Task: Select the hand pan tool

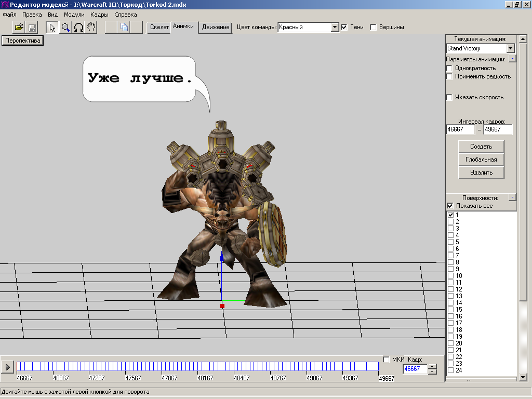Action: [91, 28]
